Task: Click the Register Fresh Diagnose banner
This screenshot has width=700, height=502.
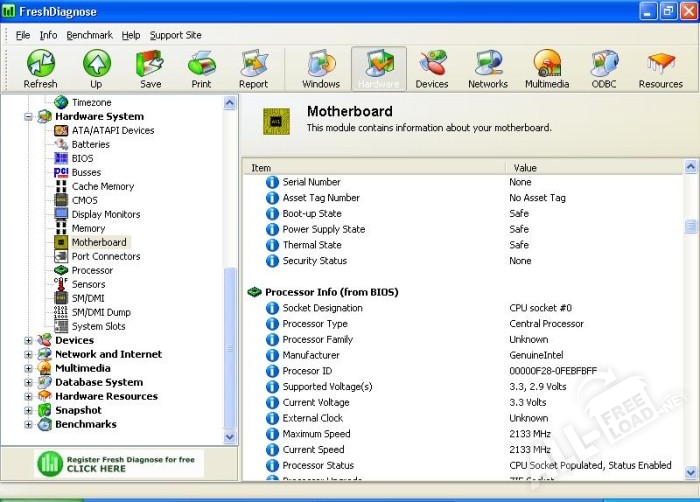Action: (x=119, y=463)
